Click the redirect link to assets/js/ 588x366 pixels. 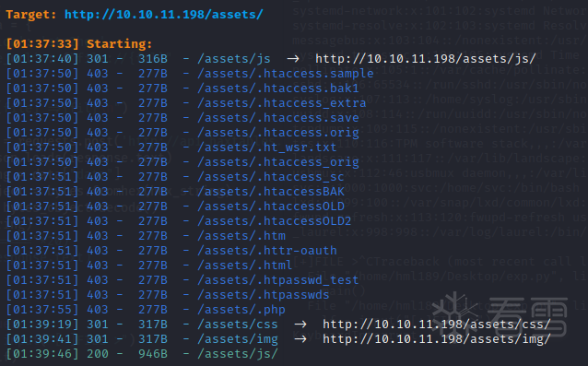tap(426, 58)
